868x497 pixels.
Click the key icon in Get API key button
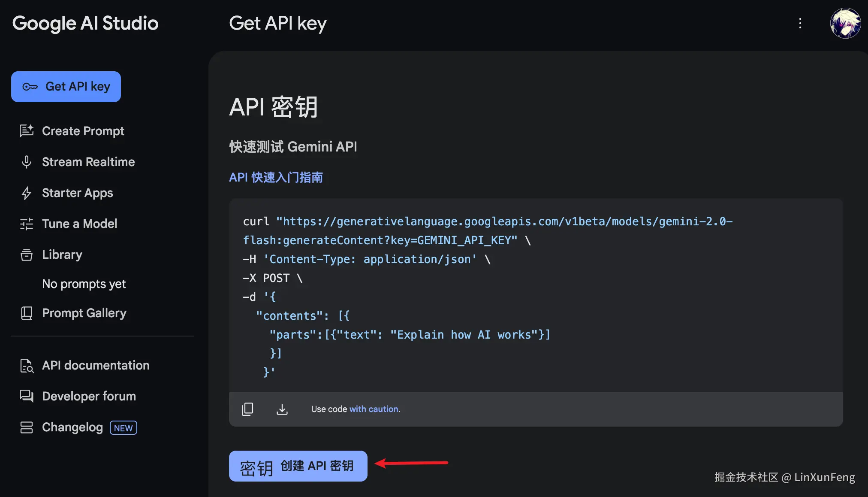pos(30,87)
